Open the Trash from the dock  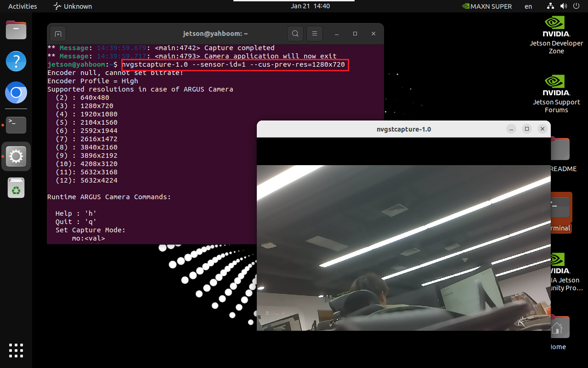point(16,188)
